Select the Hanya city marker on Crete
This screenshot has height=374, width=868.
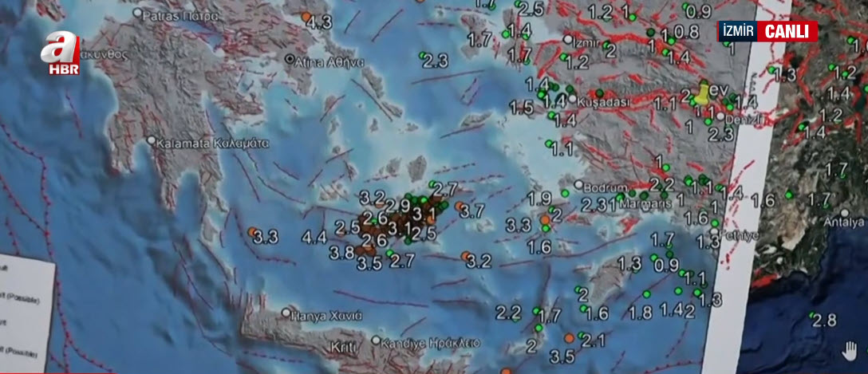pyautogui.click(x=284, y=313)
